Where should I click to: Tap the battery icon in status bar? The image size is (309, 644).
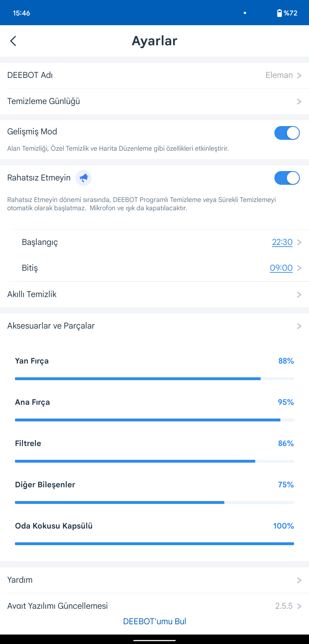pos(279,13)
